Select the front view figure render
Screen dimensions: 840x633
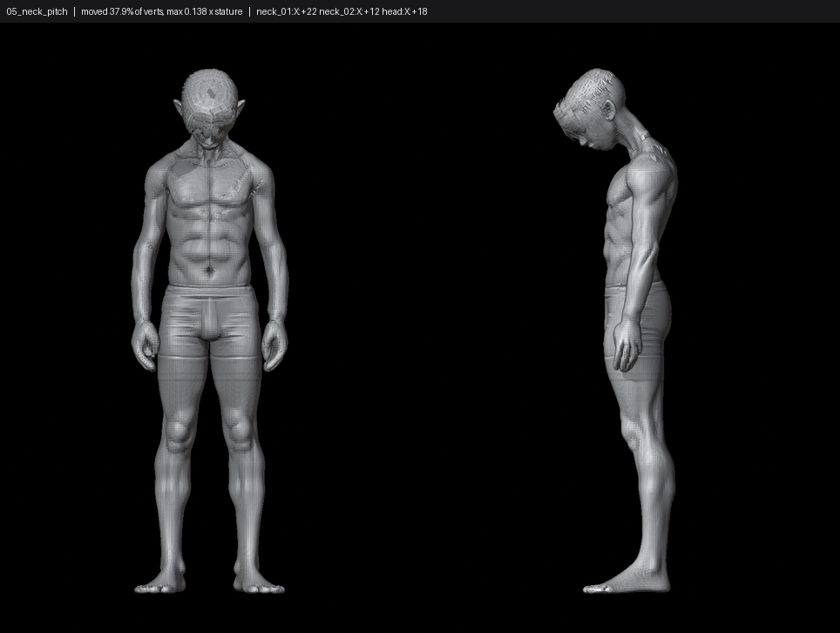point(209,330)
